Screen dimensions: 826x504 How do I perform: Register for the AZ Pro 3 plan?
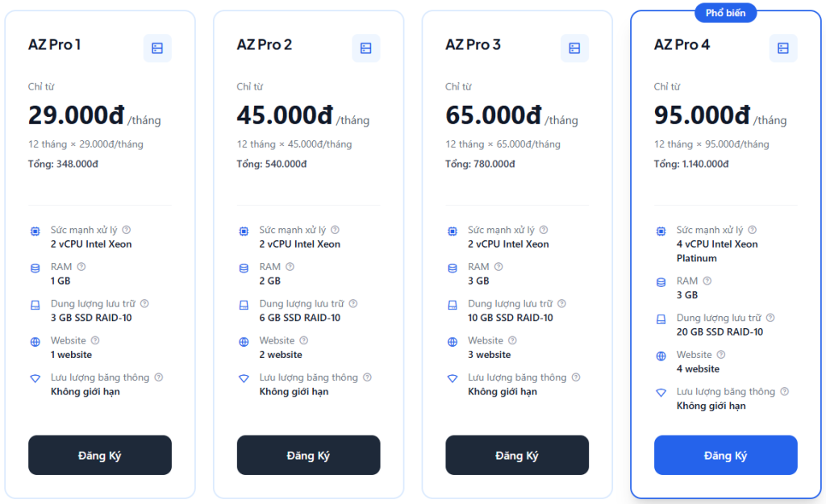pos(517,456)
